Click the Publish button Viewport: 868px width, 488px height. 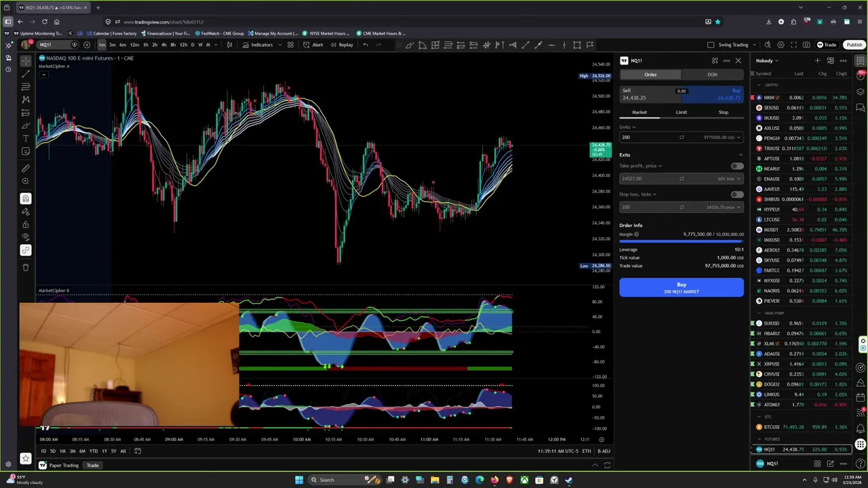tap(854, 45)
